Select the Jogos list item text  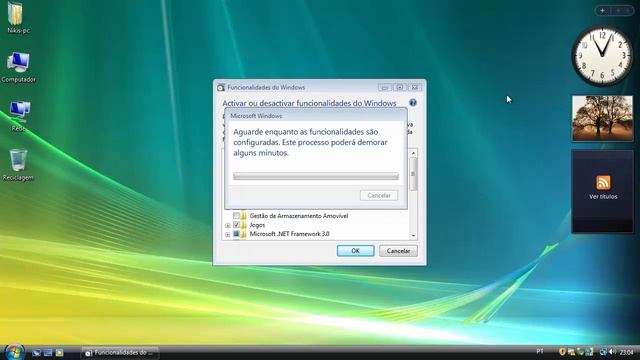tap(257, 225)
